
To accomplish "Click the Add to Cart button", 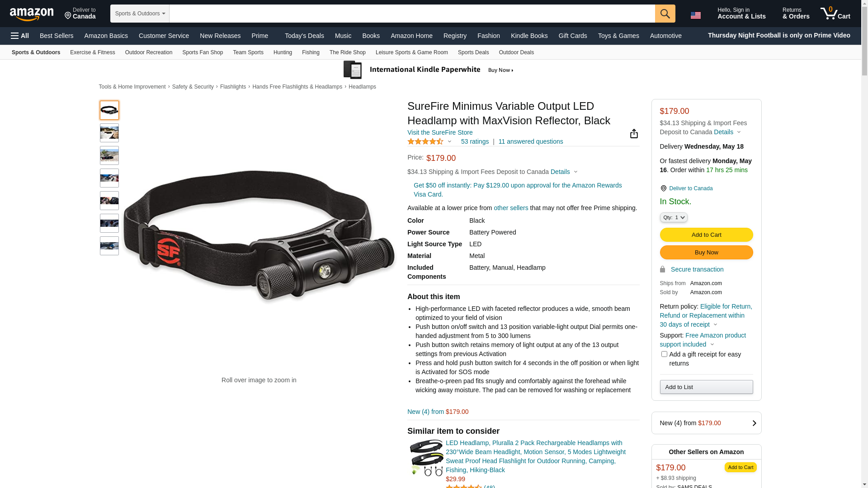I will 706,235.
